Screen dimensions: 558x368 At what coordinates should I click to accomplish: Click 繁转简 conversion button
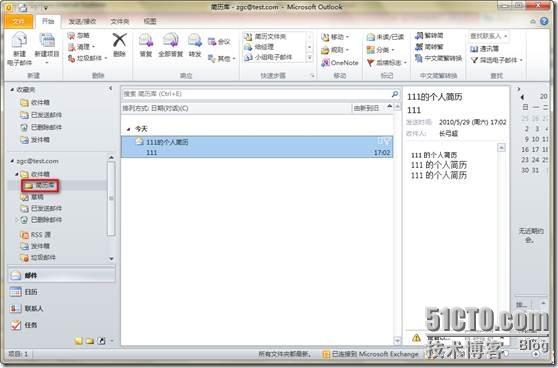429,35
